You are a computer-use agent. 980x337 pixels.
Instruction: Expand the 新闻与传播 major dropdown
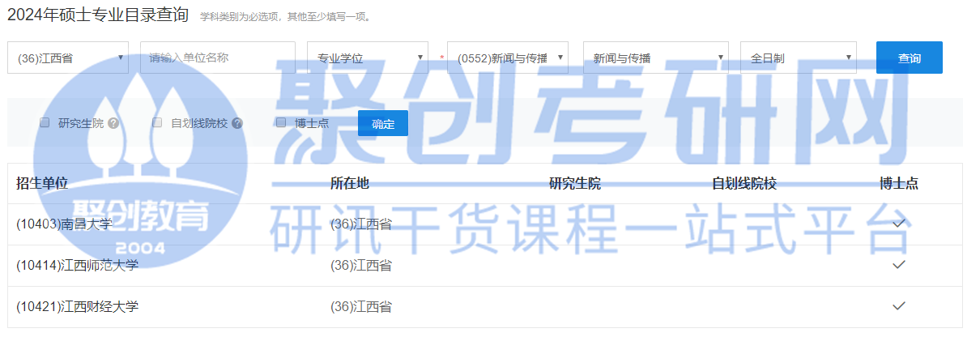(x=655, y=58)
